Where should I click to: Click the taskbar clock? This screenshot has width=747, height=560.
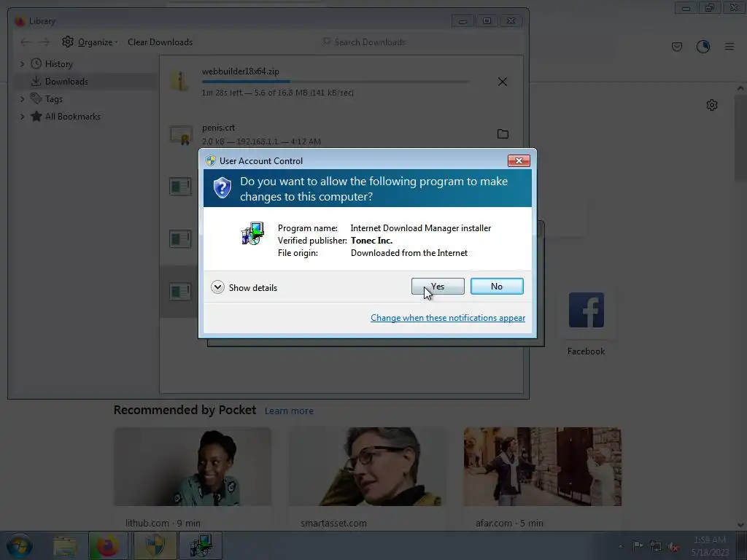[710, 546]
